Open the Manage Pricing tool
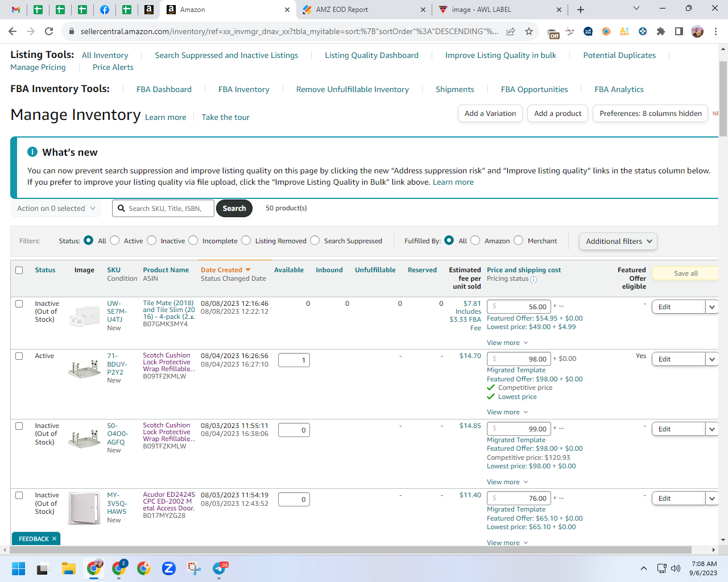Image resolution: width=728 pixels, height=582 pixels. [38, 67]
